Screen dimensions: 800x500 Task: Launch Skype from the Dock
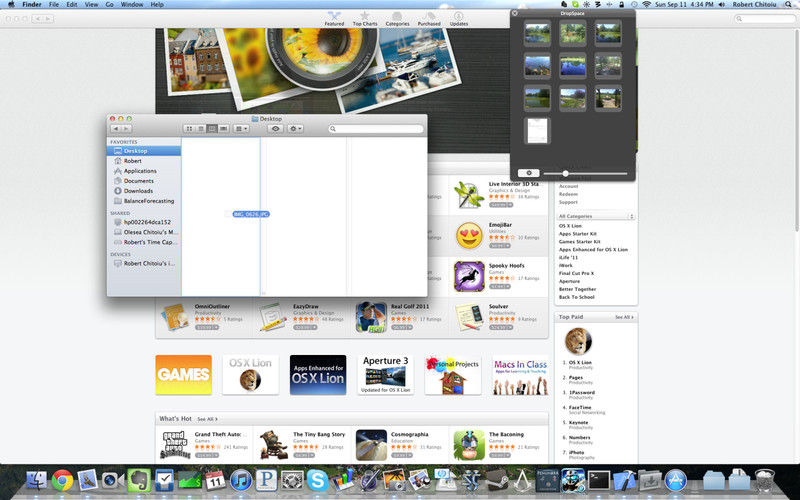(317, 480)
